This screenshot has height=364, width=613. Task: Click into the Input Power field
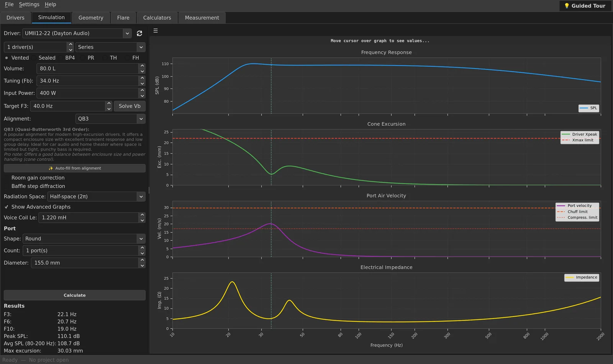pos(88,93)
